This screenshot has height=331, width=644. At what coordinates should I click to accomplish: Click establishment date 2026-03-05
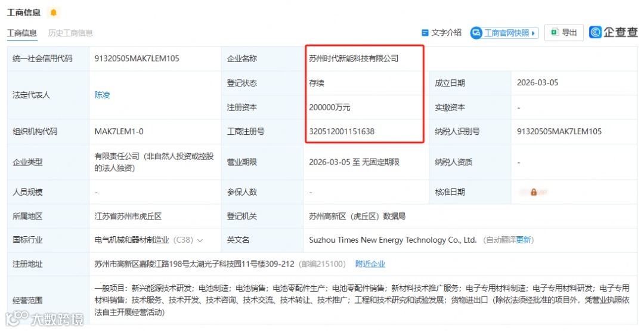coord(537,82)
